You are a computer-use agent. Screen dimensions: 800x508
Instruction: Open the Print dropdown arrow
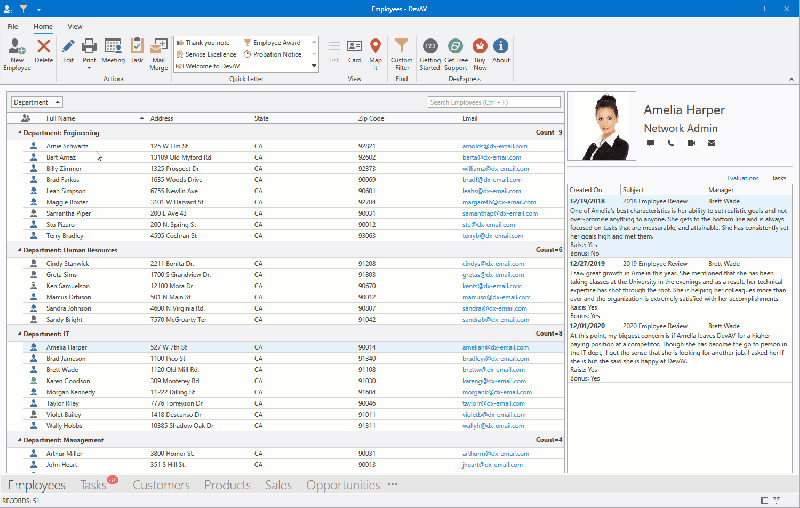(x=89, y=68)
